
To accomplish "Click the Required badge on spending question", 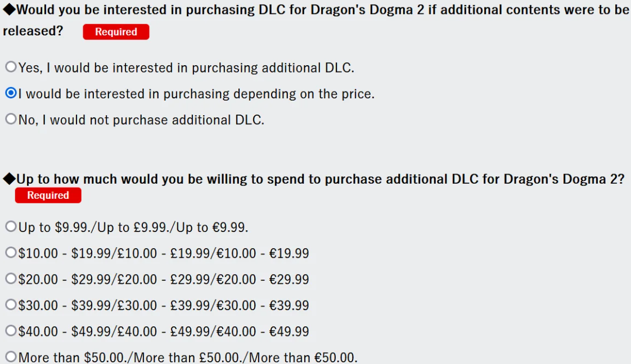I will [48, 195].
